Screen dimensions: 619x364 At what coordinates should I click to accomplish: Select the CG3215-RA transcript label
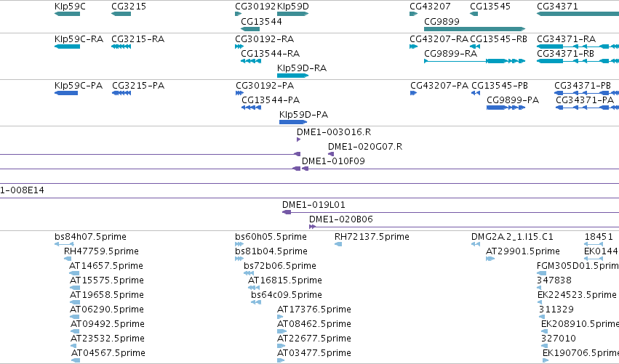click(x=137, y=39)
